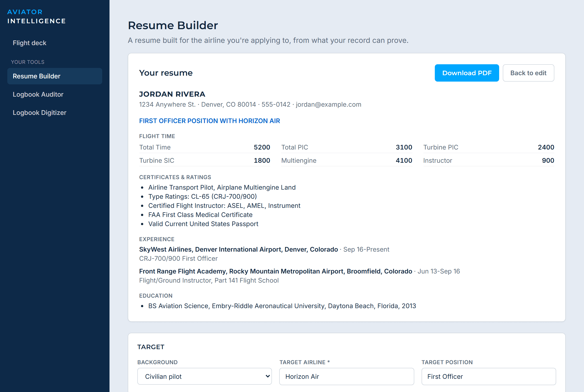The image size is (584, 392).
Task: Click the Sep 16-Present date text
Action: point(366,249)
